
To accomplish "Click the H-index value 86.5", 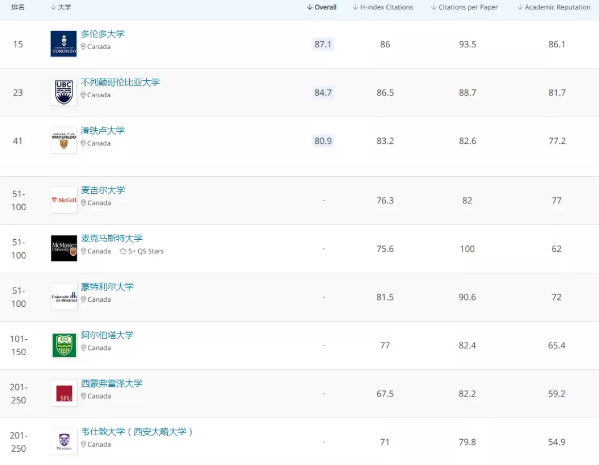I will 385,92.
